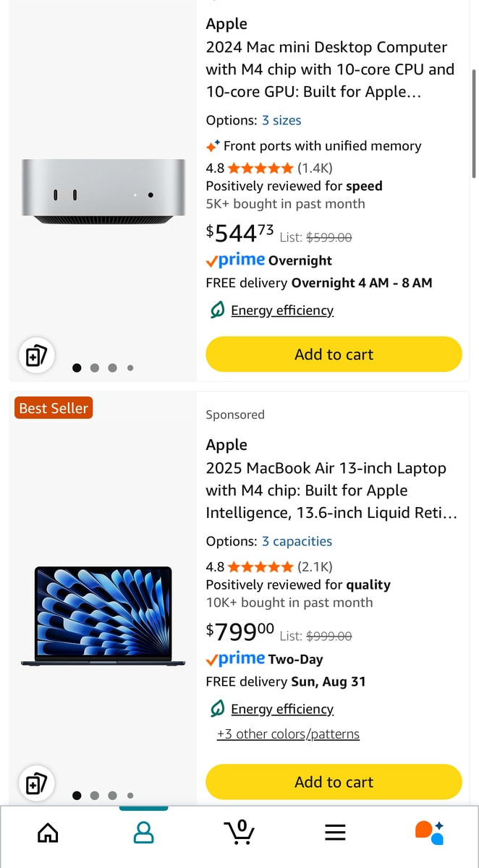Image resolution: width=479 pixels, height=868 pixels.
Task: Open the account profile tab
Action: pos(144,833)
